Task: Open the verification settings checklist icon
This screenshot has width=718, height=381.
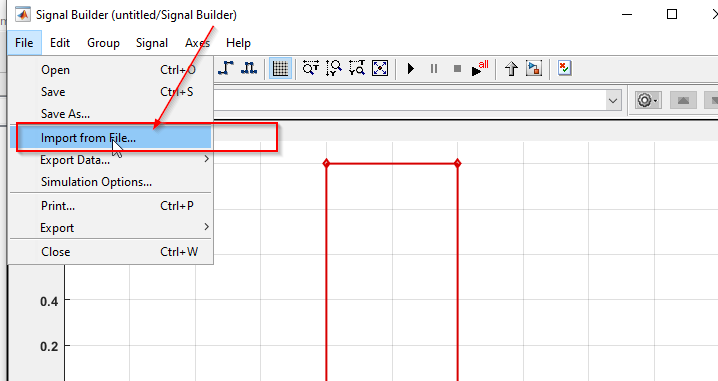Action: pyautogui.click(x=565, y=68)
